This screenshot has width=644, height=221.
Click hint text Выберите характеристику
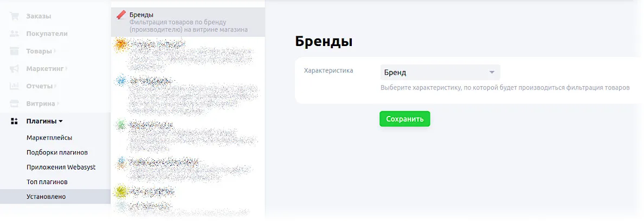point(505,88)
